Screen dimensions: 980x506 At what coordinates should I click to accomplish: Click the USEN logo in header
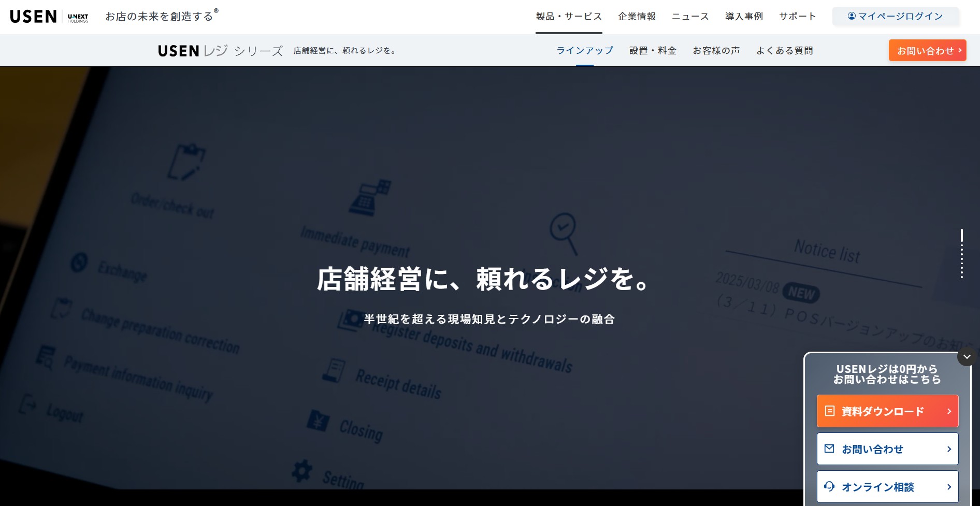pyautogui.click(x=33, y=17)
